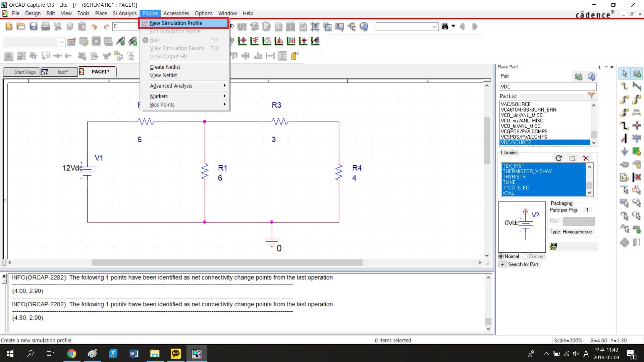Save the design with floppy icon
Screen dimensions: 644x362
33,26
